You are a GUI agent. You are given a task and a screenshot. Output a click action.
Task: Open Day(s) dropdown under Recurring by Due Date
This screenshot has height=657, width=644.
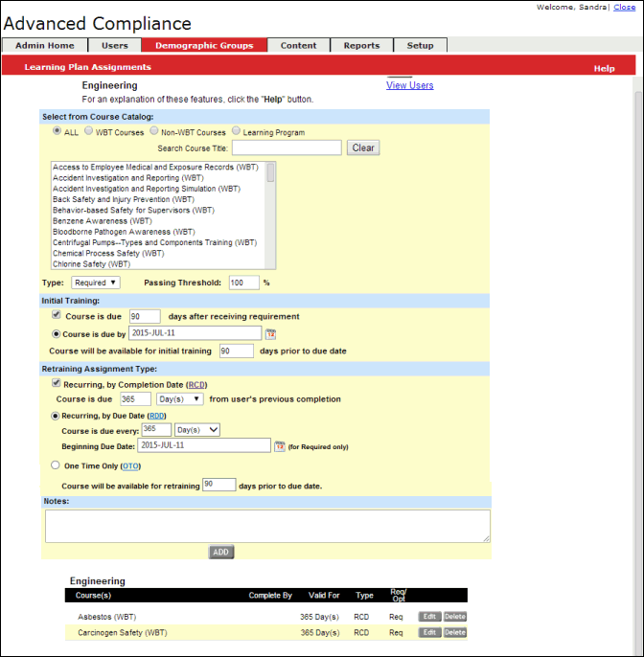197,430
